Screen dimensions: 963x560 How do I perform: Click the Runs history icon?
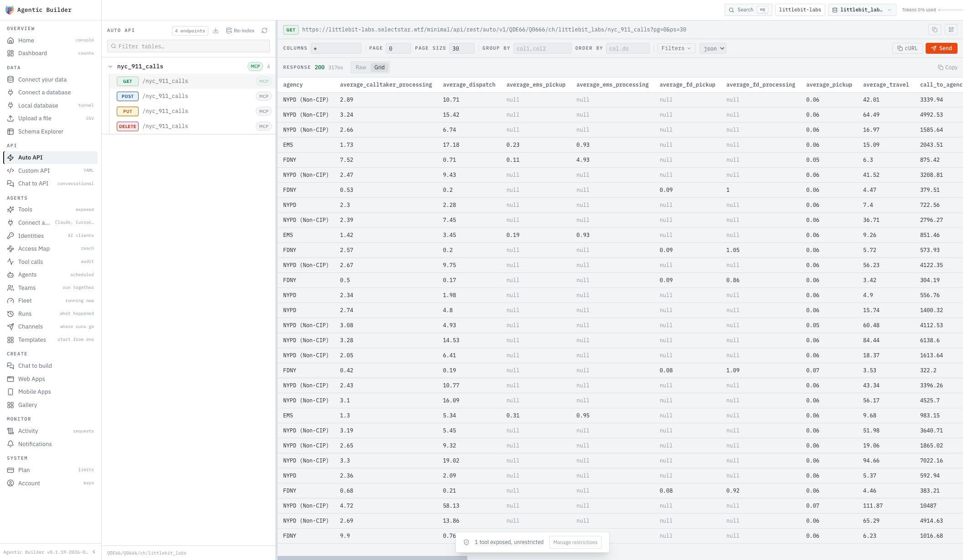(10, 314)
